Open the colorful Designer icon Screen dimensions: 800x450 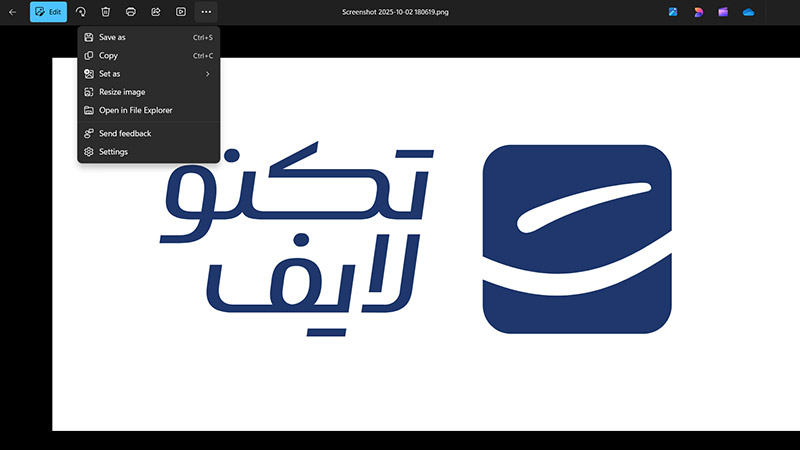pyautogui.click(x=698, y=12)
